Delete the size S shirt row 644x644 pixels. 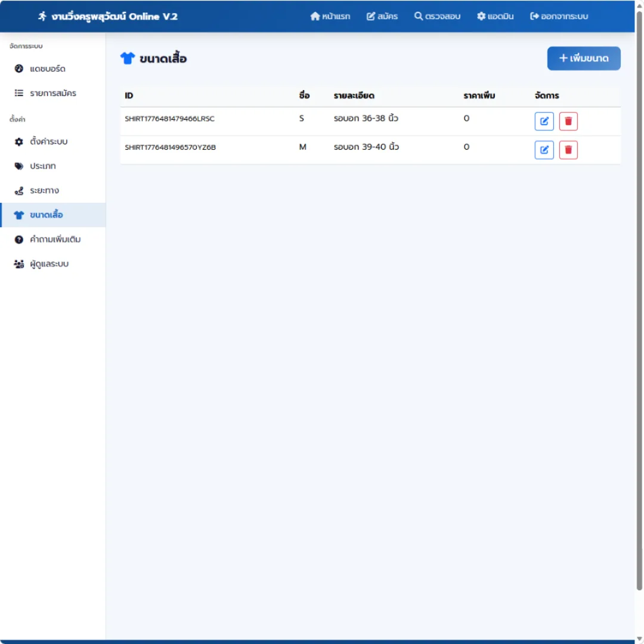[x=568, y=121]
